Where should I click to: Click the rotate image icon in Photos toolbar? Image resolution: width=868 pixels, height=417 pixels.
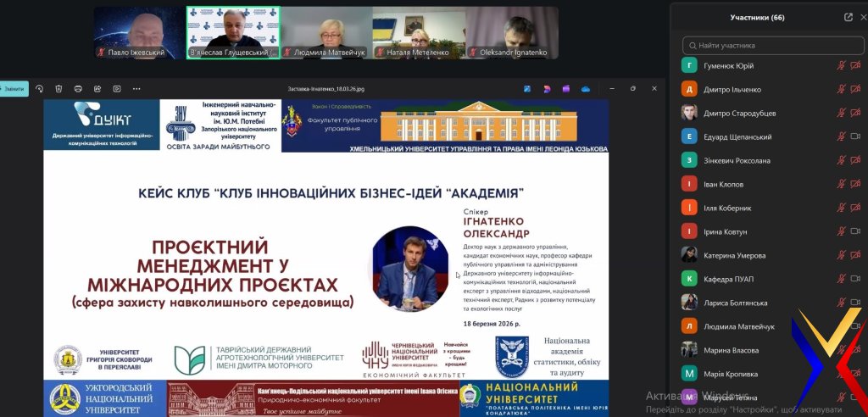point(39,88)
